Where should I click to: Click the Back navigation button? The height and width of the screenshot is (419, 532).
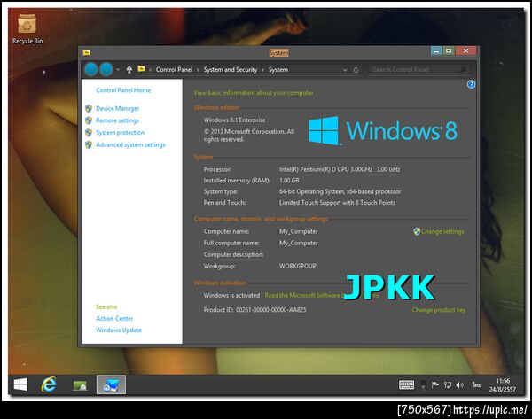tap(91, 69)
